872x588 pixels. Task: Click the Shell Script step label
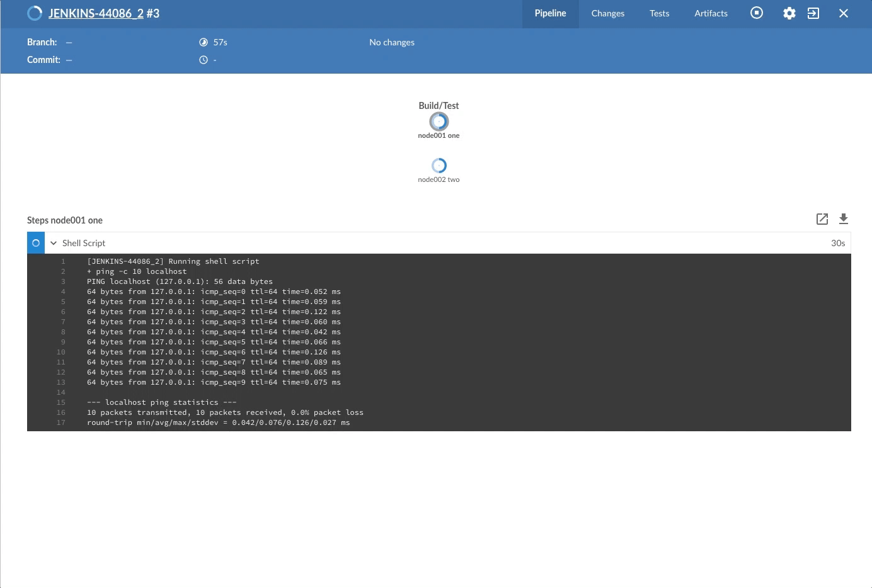click(84, 243)
